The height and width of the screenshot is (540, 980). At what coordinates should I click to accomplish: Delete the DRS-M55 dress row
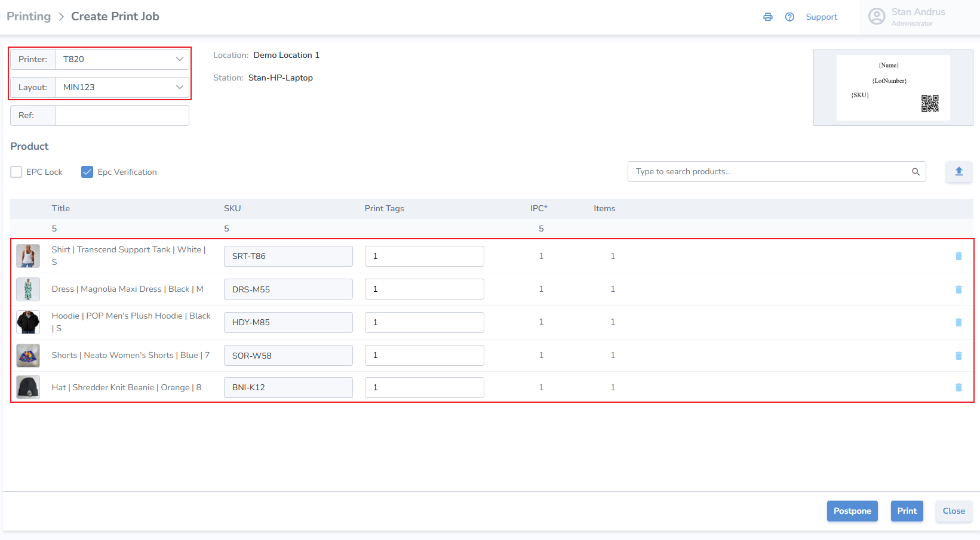(959, 289)
